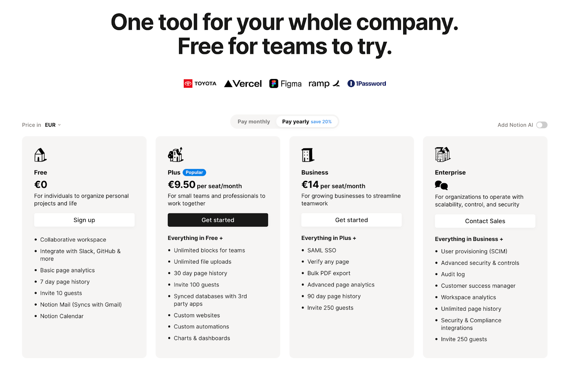This screenshot has width=588, height=375.
Task: Click the Enterprise plan city buildings icon
Action: [442, 155]
